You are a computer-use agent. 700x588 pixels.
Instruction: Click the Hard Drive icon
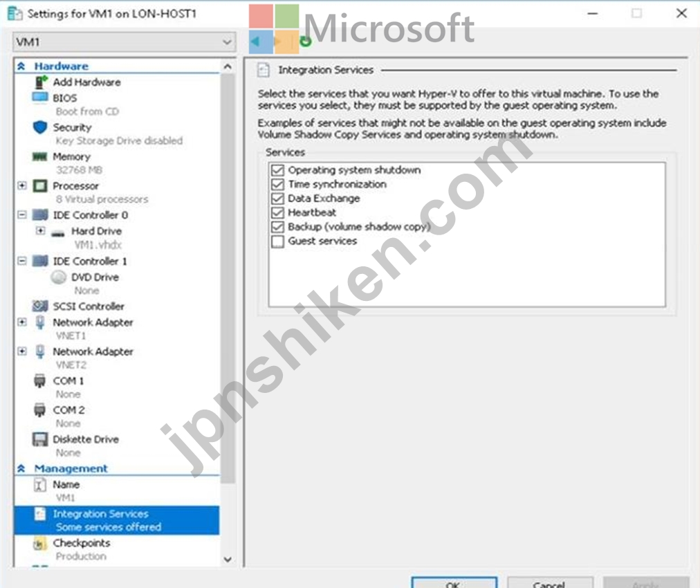(x=58, y=233)
